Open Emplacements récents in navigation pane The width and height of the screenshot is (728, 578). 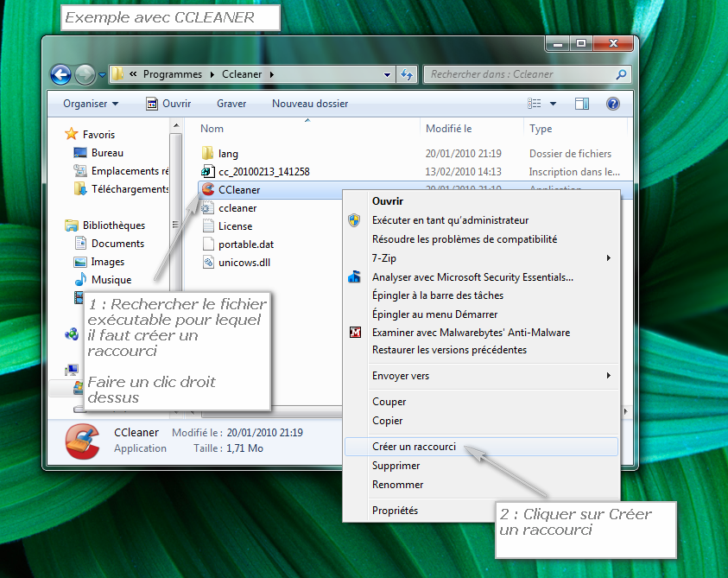[x=122, y=171]
